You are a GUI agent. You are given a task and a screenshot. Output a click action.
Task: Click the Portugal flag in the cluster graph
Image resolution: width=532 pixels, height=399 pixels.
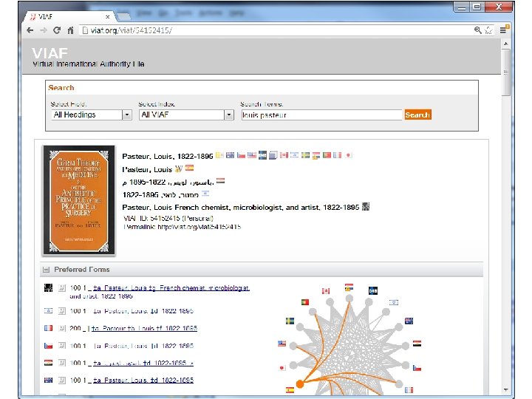[x=304, y=301]
